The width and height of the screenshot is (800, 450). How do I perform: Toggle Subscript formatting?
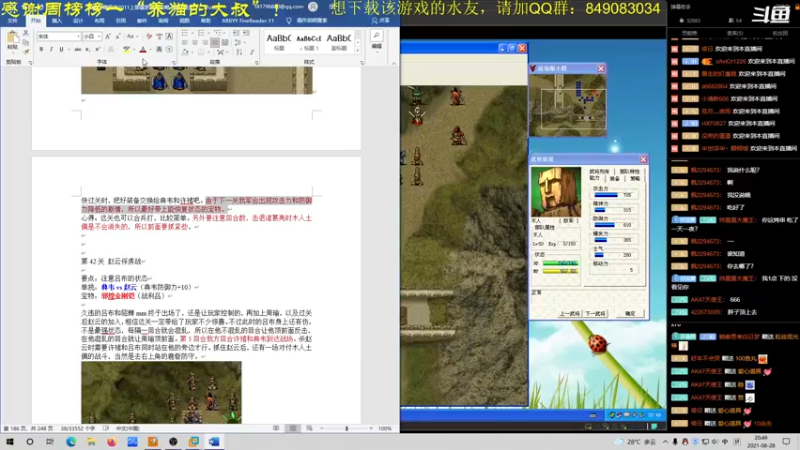pos(88,49)
